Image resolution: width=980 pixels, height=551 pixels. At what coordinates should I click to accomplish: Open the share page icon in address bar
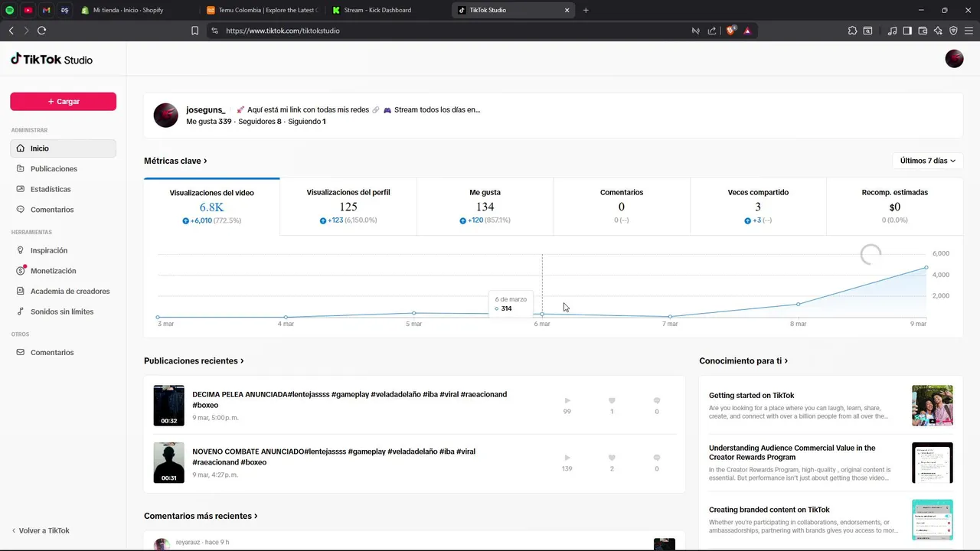point(712,31)
